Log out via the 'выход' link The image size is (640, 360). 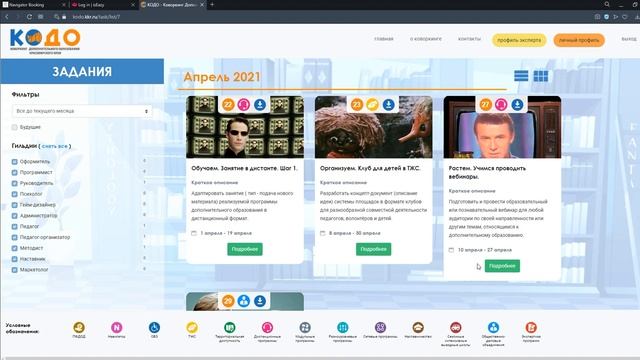(629, 39)
